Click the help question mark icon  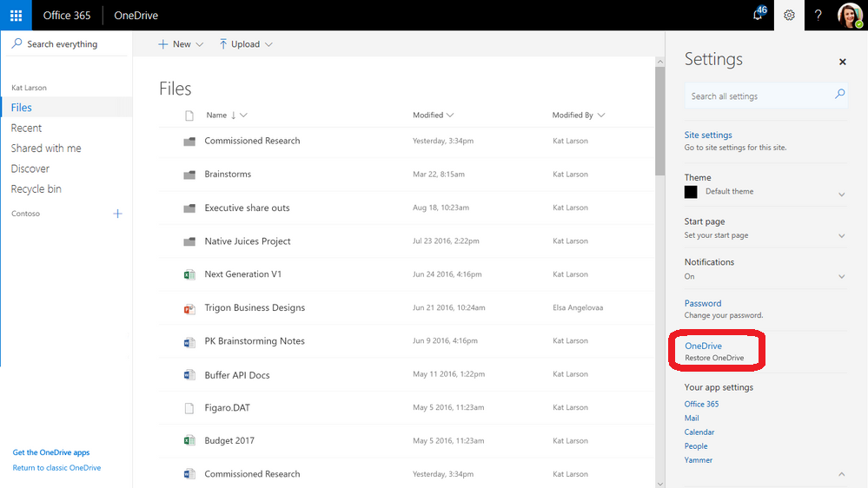pyautogui.click(x=818, y=16)
